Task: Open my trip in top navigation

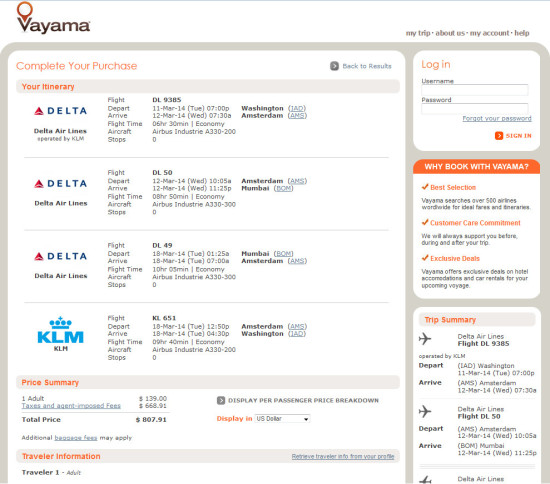Action: pyautogui.click(x=418, y=33)
